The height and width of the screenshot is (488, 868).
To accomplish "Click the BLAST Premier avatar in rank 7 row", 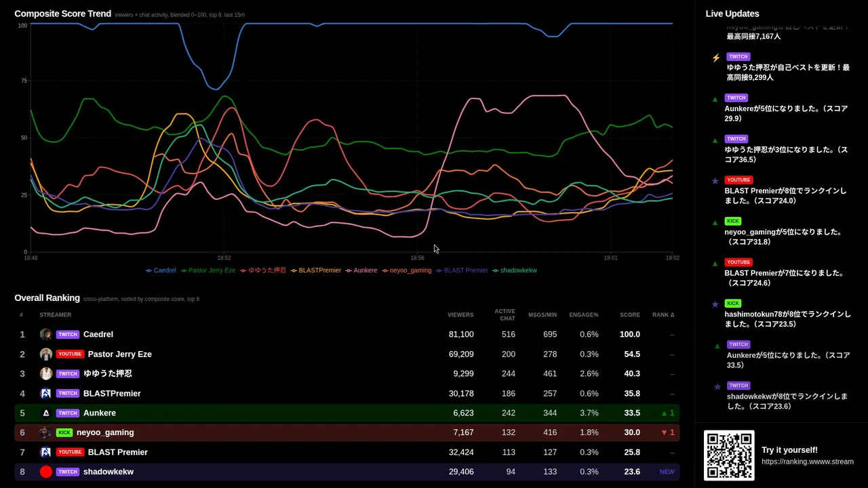I will (x=45, y=452).
